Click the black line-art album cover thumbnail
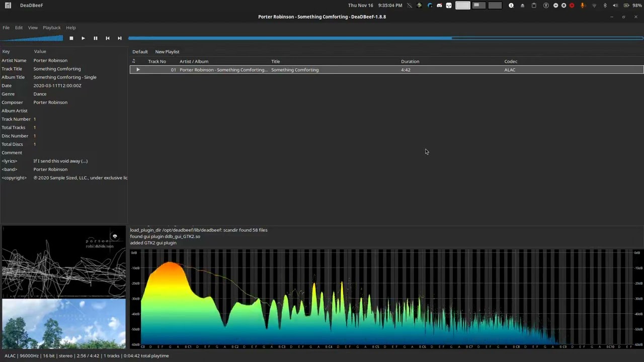The height and width of the screenshot is (362, 644). pos(64,261)
